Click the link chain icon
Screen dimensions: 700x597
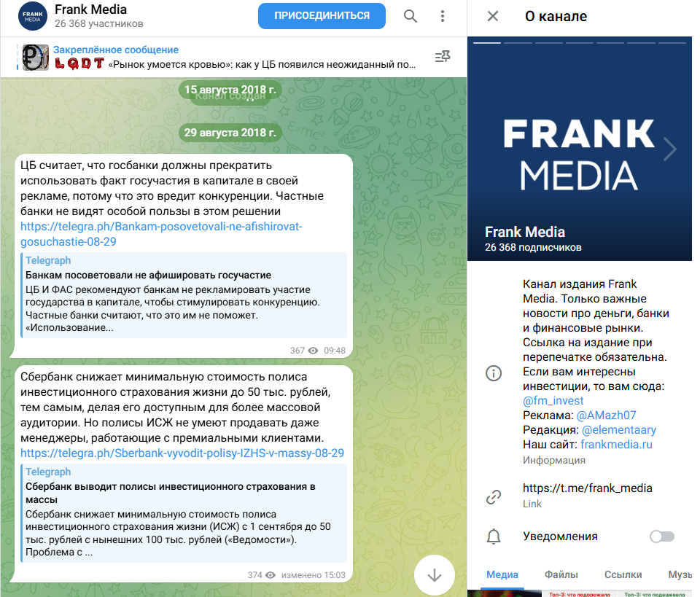tap(494, 496)
